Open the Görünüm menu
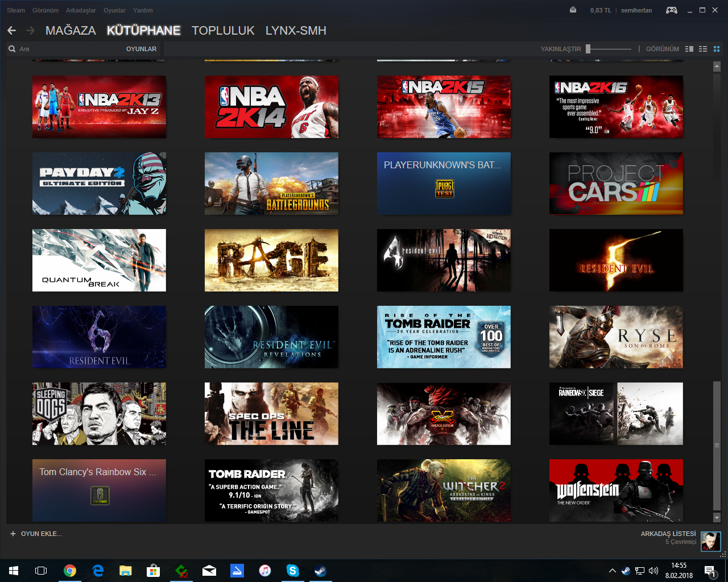The image size is (728, 582). [45, 10]
